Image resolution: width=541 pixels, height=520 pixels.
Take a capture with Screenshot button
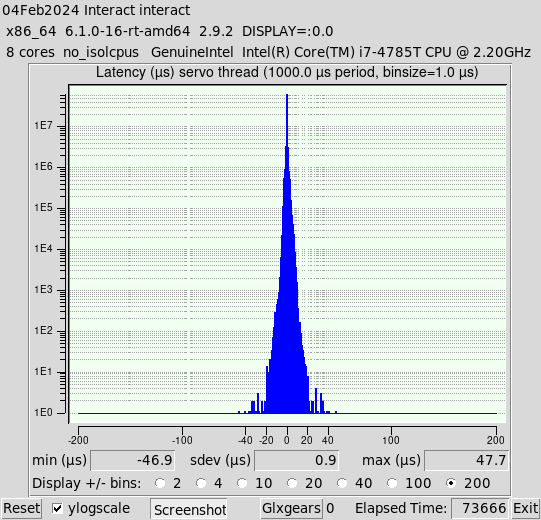click(189, 509)
